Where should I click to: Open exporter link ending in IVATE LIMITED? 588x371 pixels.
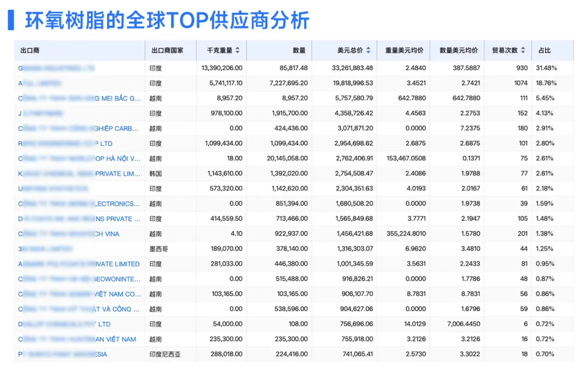pos(79,264)
